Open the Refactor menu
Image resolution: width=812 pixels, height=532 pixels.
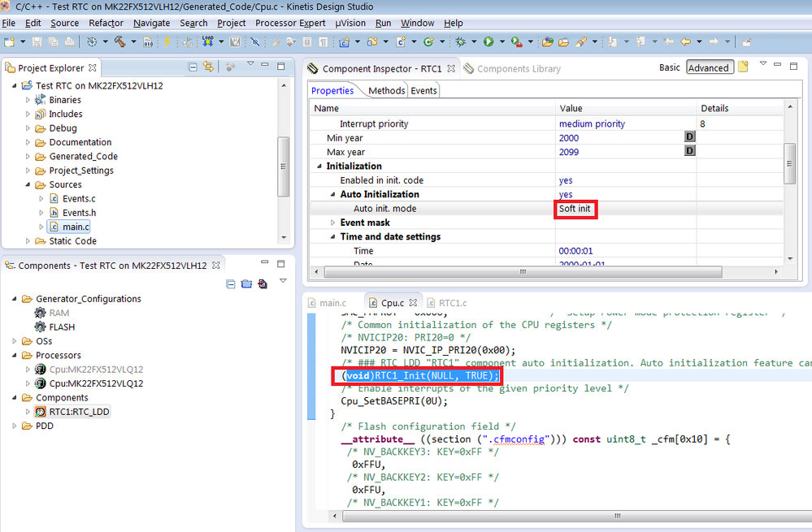(106, 23)
